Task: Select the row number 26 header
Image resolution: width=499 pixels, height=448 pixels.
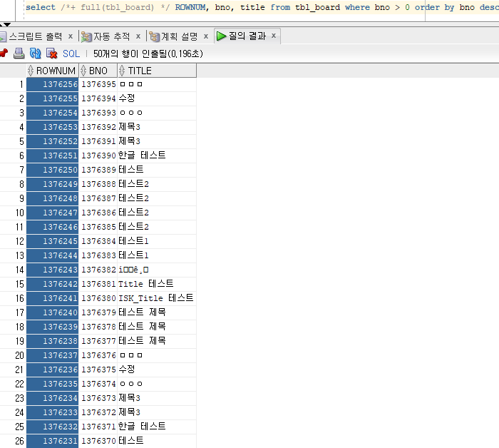Action: click(x=13, y=441)
